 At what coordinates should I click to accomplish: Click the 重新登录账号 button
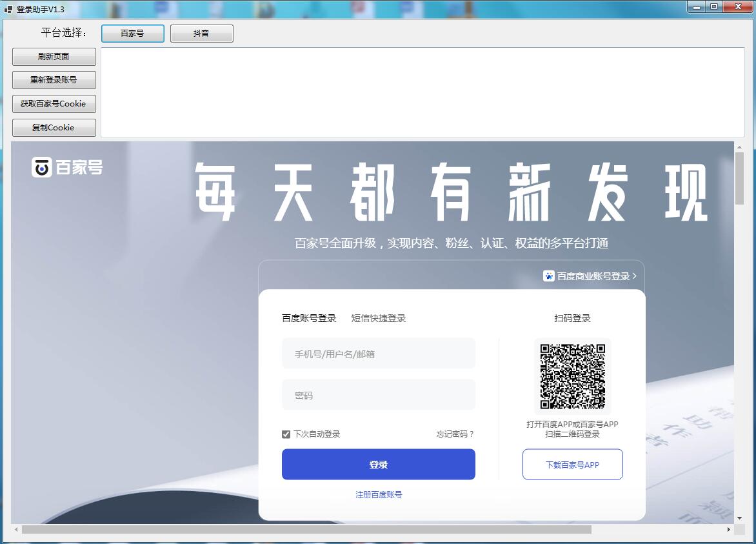(x=54, y=79)
